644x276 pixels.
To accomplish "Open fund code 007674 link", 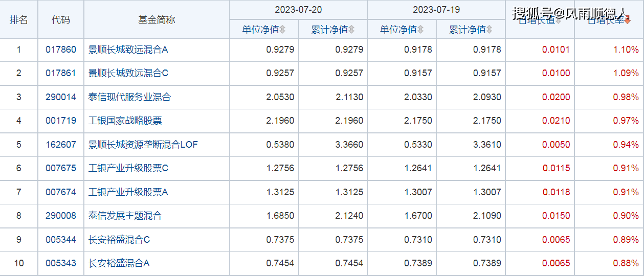I will point(61,192).
